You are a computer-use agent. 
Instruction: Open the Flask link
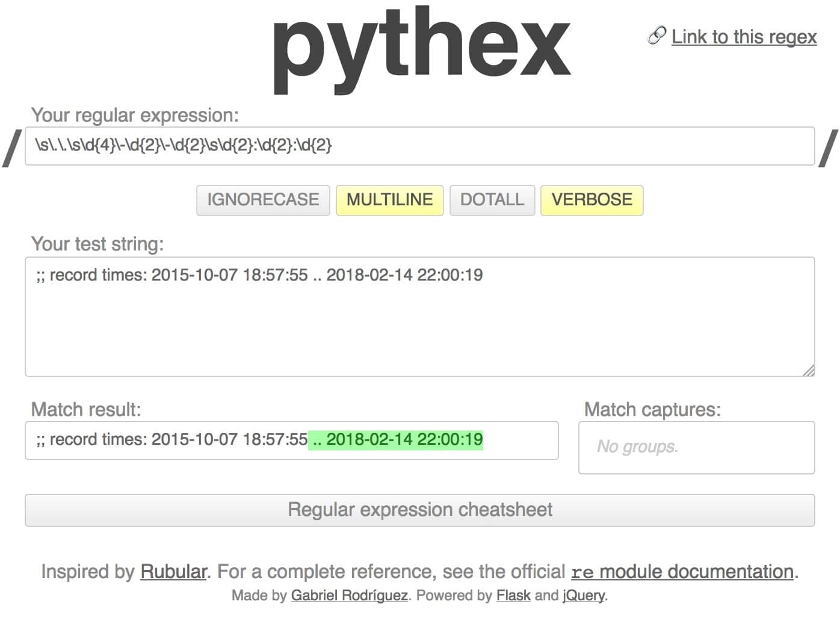(x=513, y=595)
